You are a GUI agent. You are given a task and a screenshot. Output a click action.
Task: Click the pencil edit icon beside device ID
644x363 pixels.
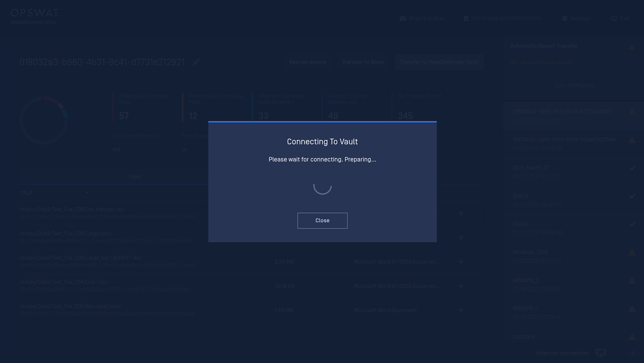coord(196,62)
